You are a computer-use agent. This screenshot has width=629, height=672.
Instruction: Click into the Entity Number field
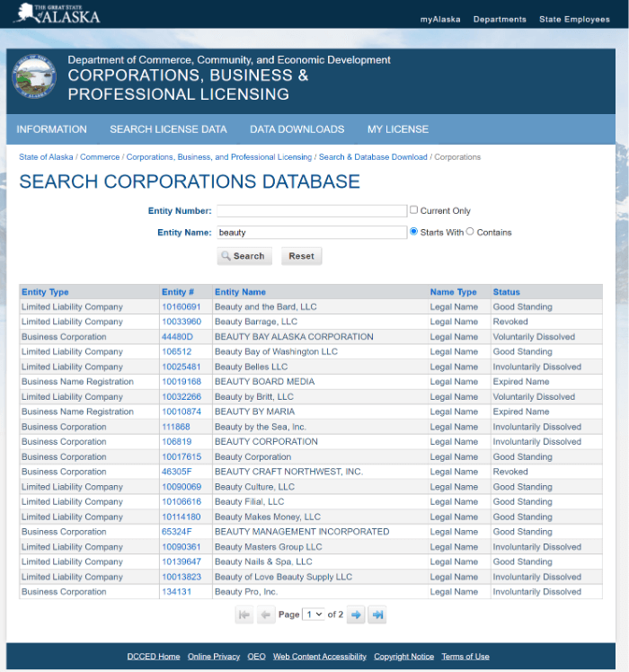[312, 211]
